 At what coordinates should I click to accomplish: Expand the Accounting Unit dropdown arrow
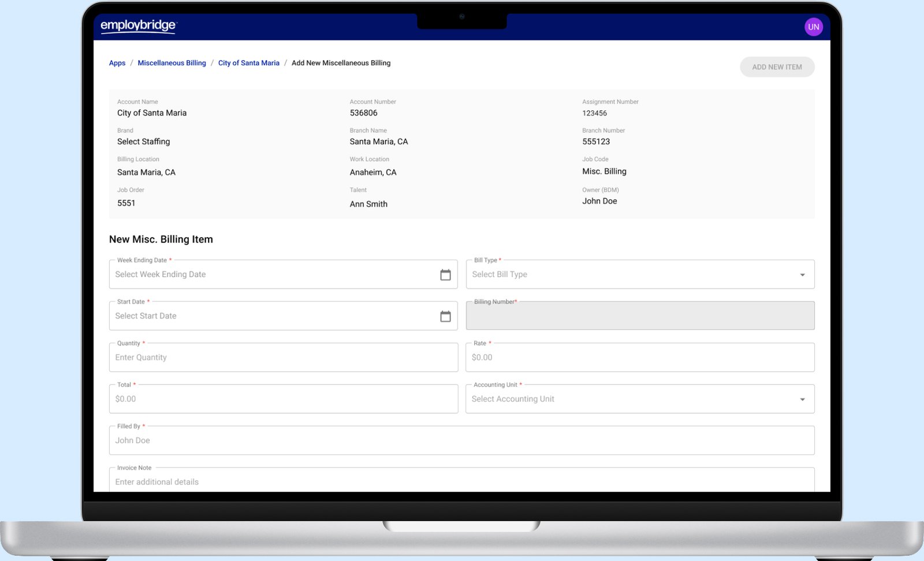click(x=802, y=399)
